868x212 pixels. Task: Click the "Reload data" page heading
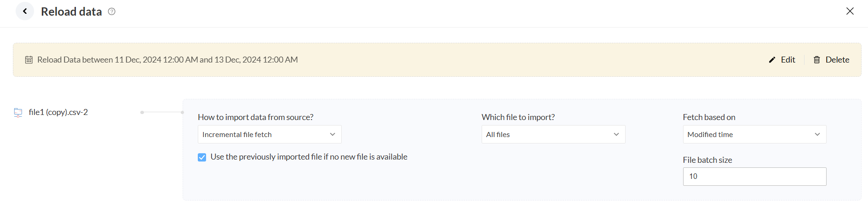pyautogui.click(x=71, y=12)
